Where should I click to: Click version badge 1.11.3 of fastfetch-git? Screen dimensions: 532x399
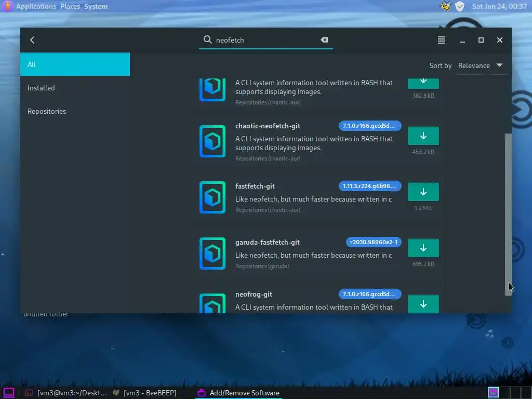point(370,186)
